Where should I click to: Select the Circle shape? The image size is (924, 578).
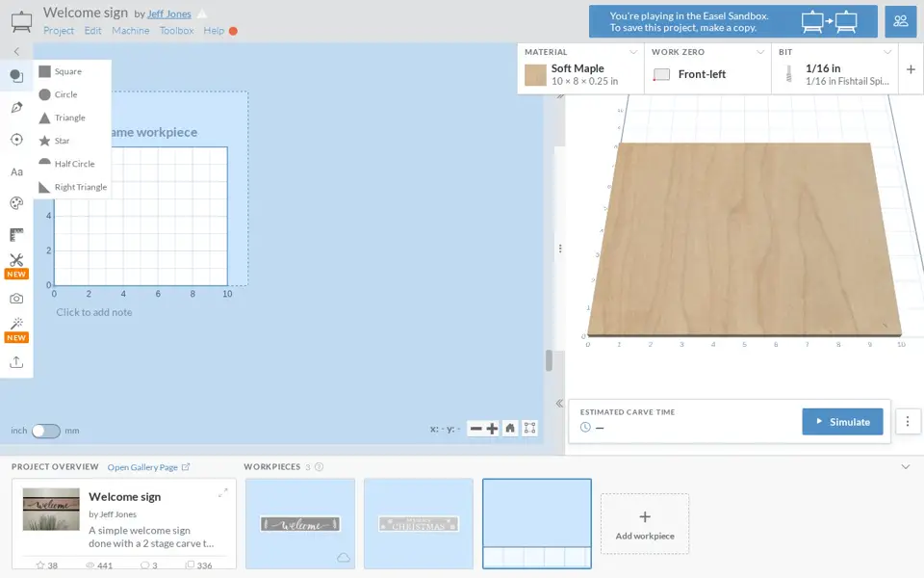click(58, 94)
